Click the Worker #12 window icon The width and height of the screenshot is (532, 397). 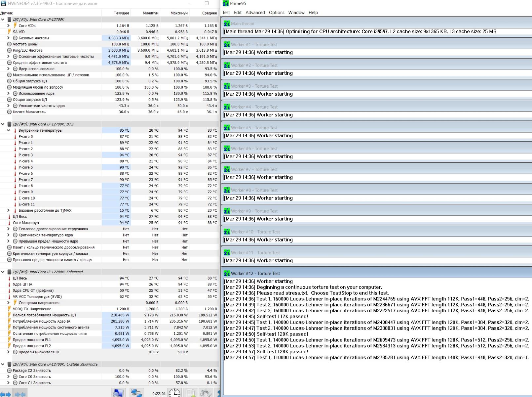227,274
